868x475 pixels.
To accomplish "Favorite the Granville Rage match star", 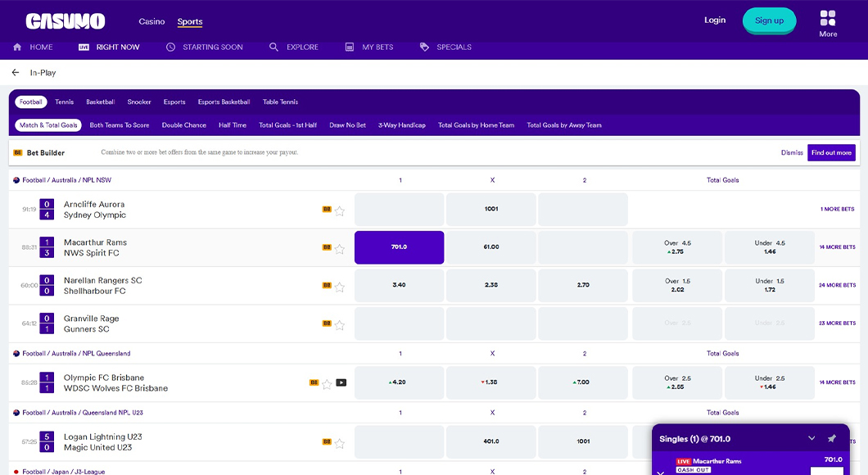I will [x=339, y=325].
